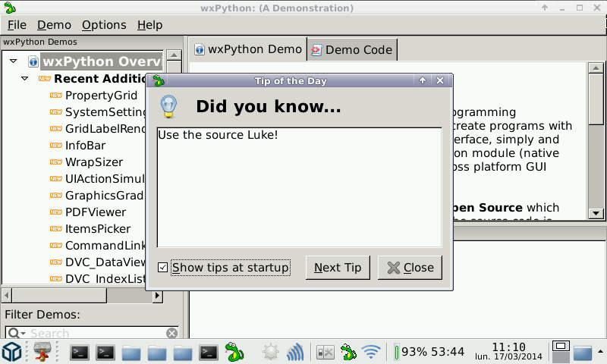Click the tree's horizontal scrollbar thumb
The height and width of the screenshot is (364, 607).
(x=59, y=296)
